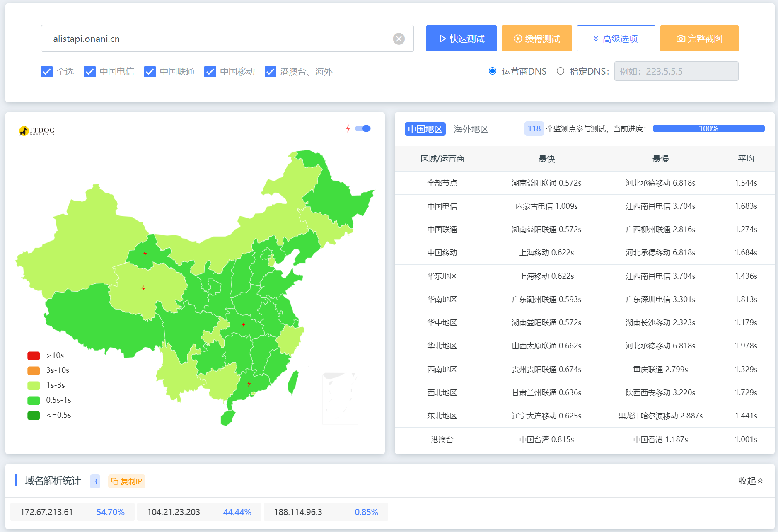This screenshot has height=532, width=778.
Task: Click the 0.5s-1s green legend swatch
Action: [34, 400]
